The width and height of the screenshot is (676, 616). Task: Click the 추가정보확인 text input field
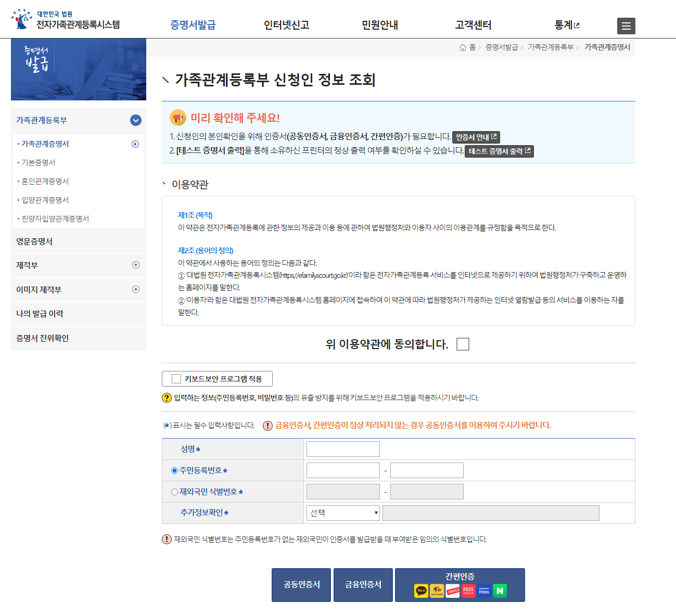coord(491,513)
